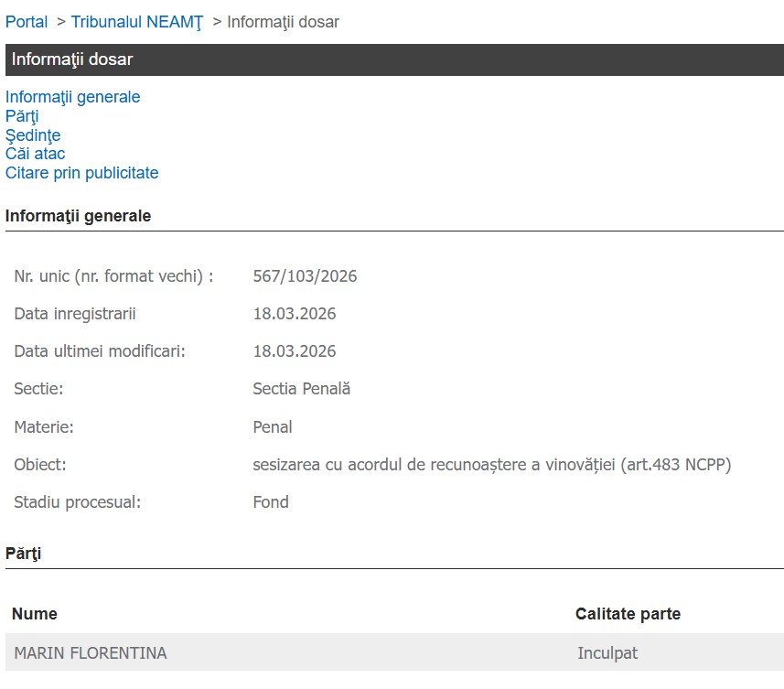The image size is (784, 689).
Task: Click the Stadiu procesual value Fond
Action: pos(270,502)
